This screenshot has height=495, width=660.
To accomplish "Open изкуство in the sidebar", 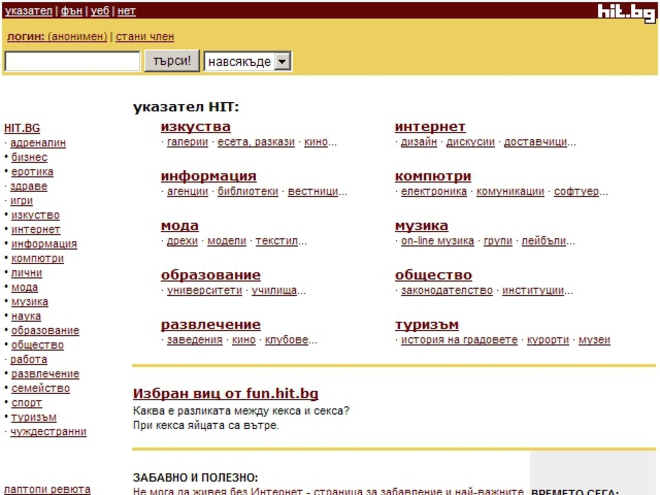I will tap(35, 215).
